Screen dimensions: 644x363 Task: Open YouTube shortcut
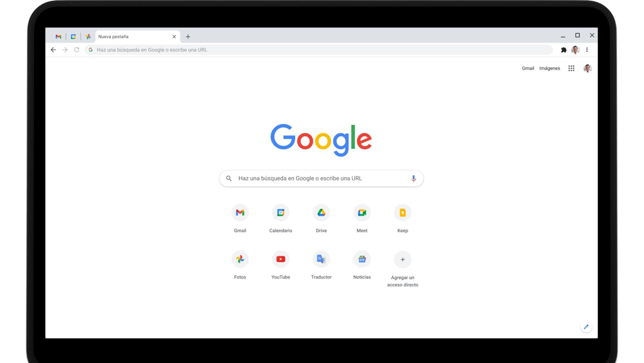tap(280, 259)
